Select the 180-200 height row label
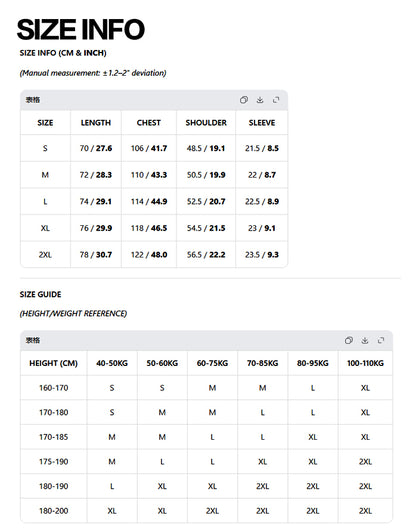 [x=54, y=510]
